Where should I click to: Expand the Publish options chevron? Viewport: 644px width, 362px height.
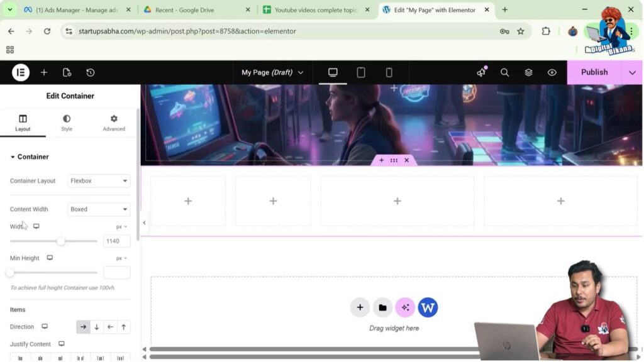[x=633, y=72]
